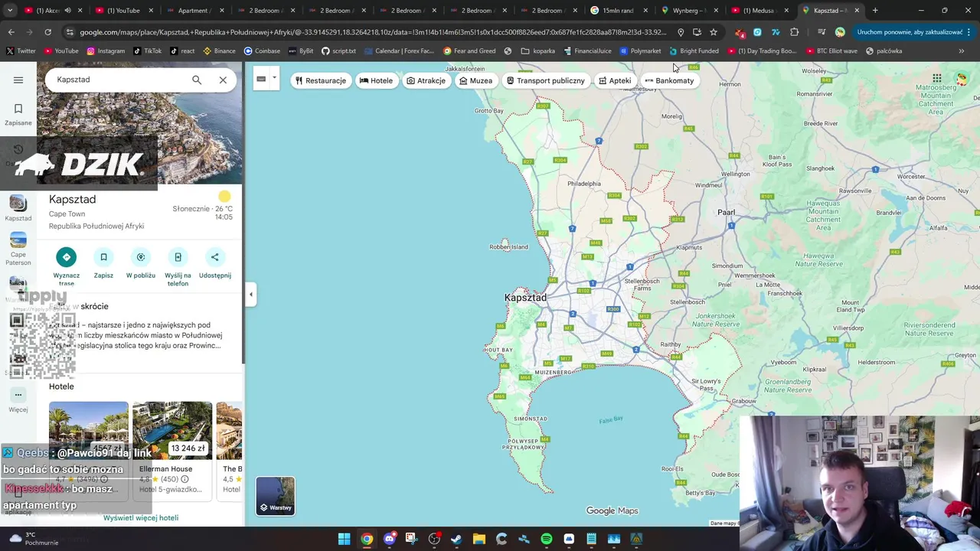Viewport: 980px width, 551px height.
Task: Open Wyświetl więcej hoteli link
Action: tap(141, 518)
